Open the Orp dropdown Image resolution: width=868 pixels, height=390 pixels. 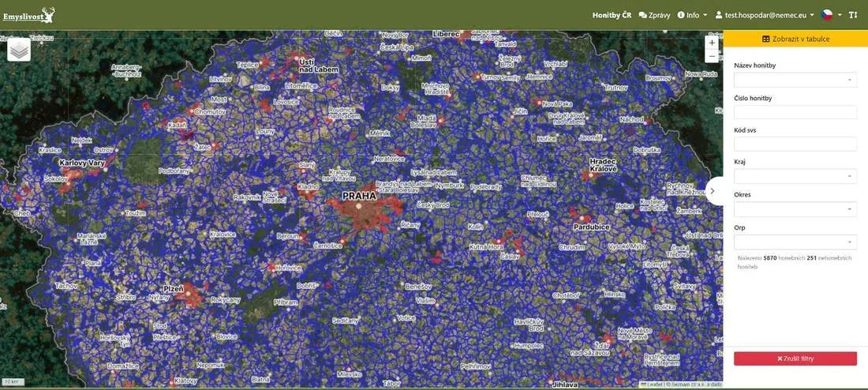click(x=795, y=242)
